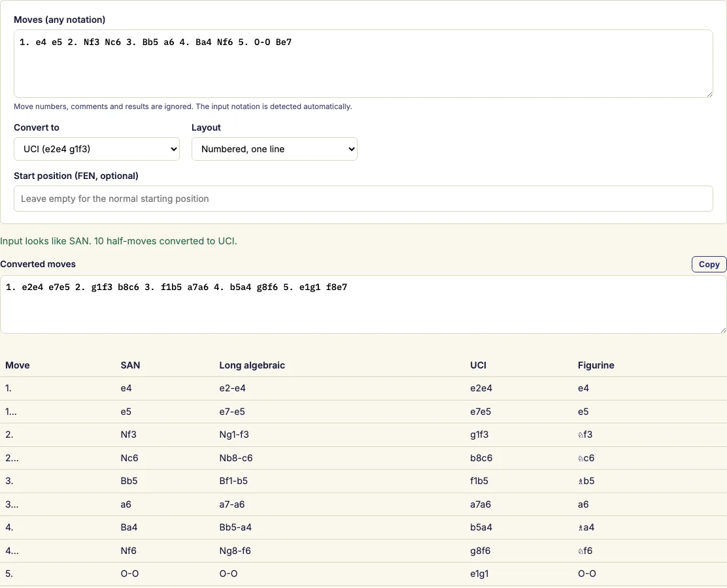The image size is (727, 588).
Task: Grab the Moves textarea resize handle
Action: (x=709, y=94)
